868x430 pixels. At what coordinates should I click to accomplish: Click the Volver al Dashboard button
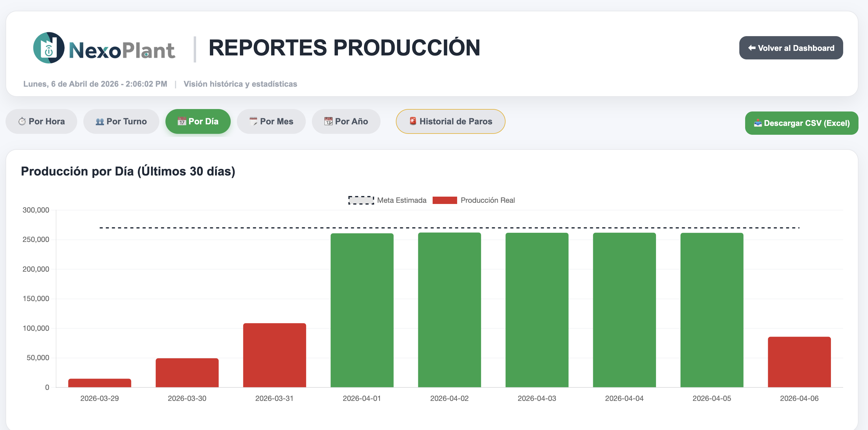[791, 48]
